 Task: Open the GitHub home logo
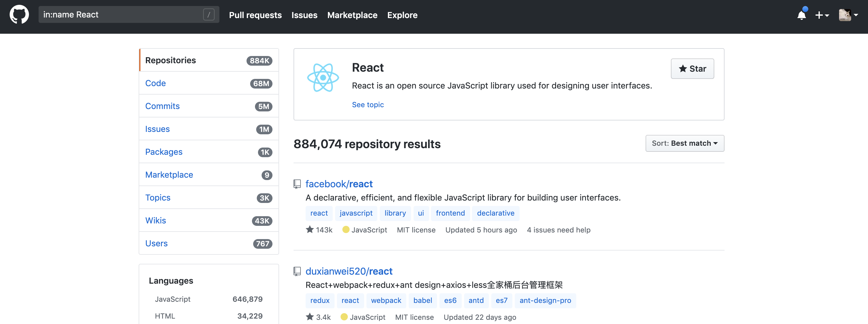click(19, 14)
